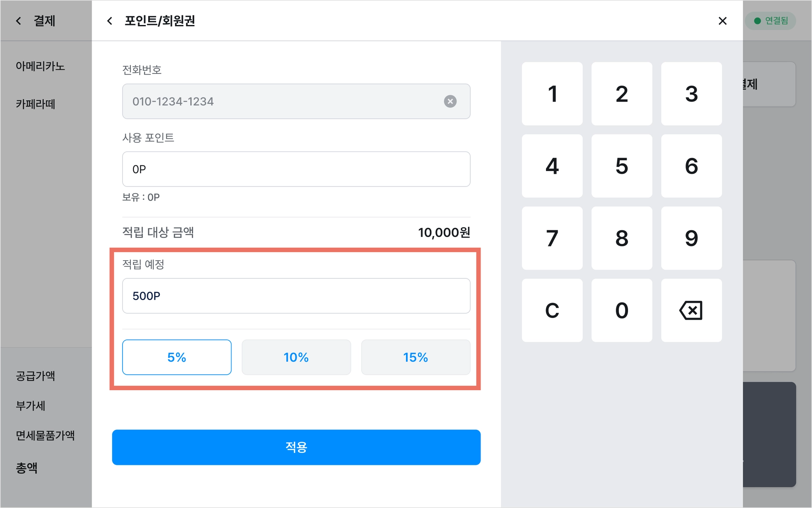Tap the backspace key on keypad
The width and height of the screenshot is (812, 508).
(691, 310)
